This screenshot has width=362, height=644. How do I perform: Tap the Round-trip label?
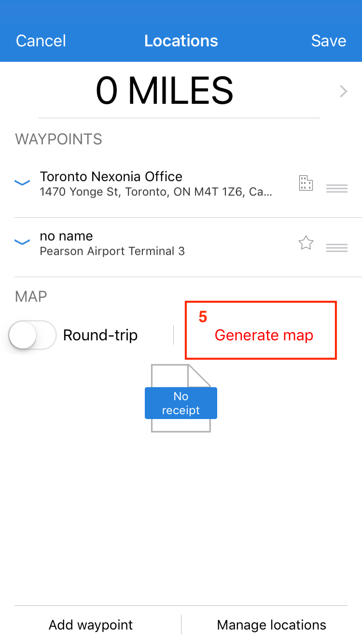click(100, 335)
